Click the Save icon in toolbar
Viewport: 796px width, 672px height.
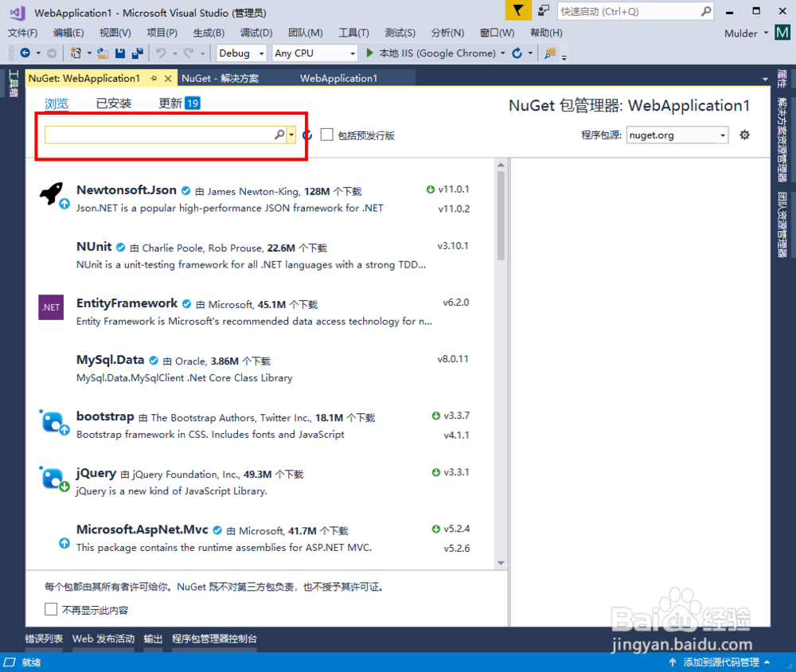coord(120,53)
